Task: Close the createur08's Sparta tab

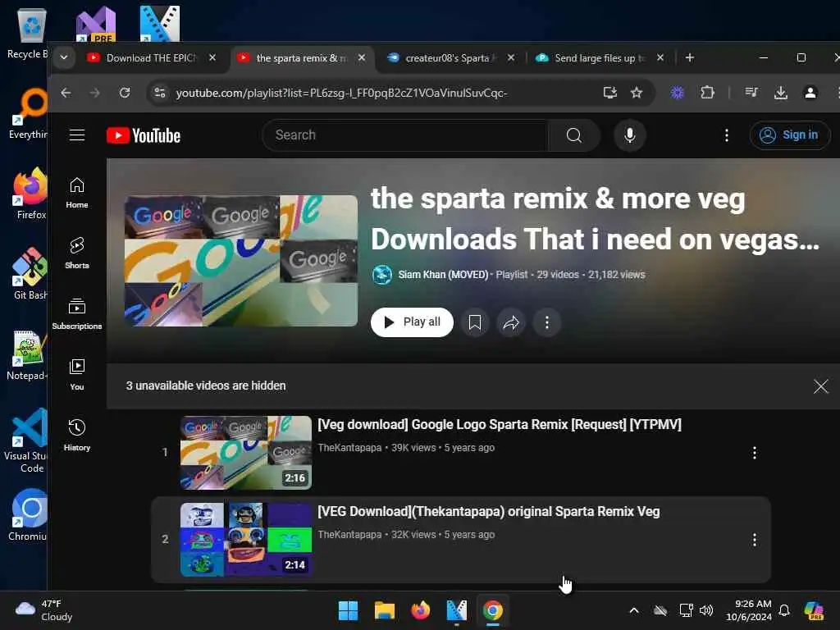Action: coord(511,57)
